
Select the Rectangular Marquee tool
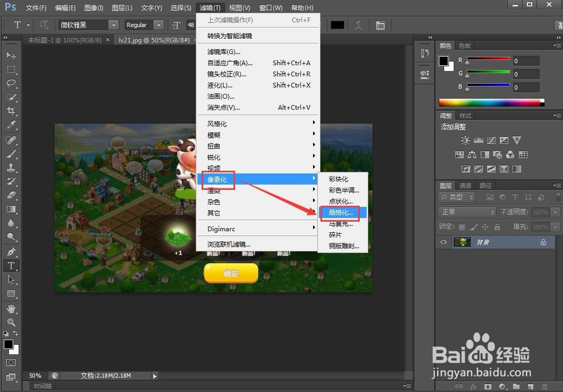pyautogui.click(x=11, y=69)
